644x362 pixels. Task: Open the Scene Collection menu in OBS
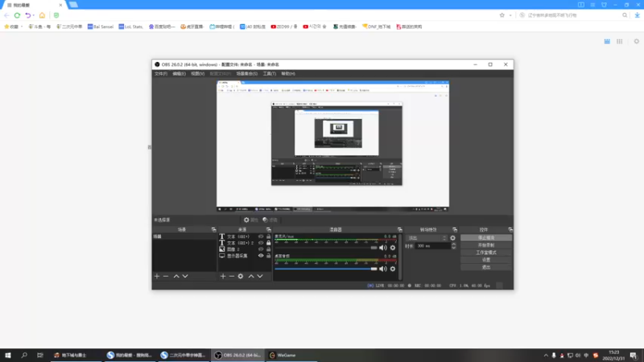(x=247, y=73)
